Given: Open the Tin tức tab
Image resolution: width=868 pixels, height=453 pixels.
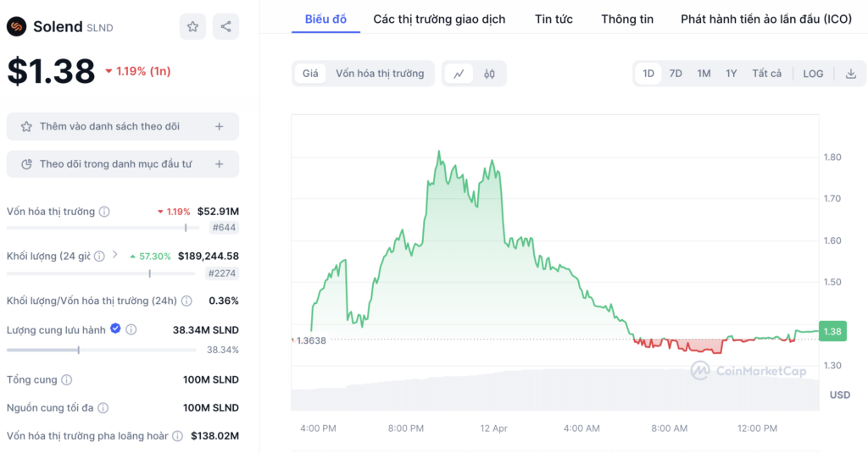Looking at the screenshot, I should 554,19.
